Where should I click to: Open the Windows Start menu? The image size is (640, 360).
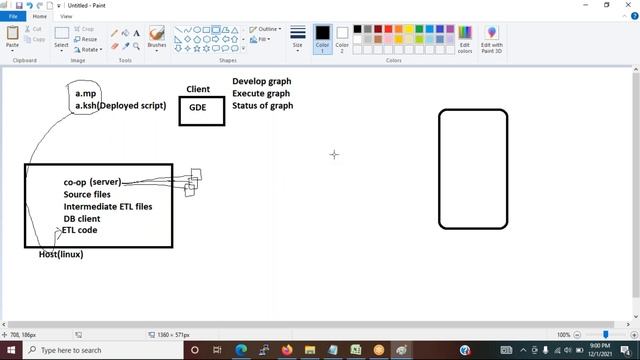11,350
